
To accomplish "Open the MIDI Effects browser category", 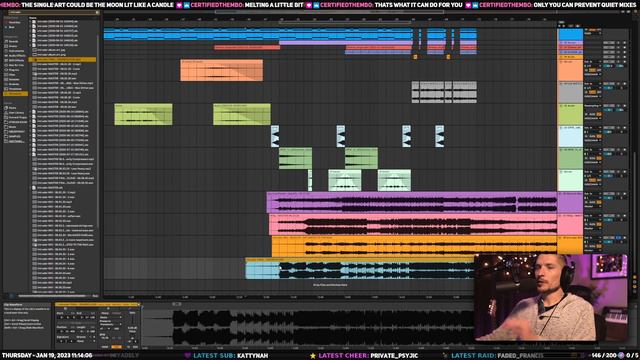I will click(x=16, y=60).
